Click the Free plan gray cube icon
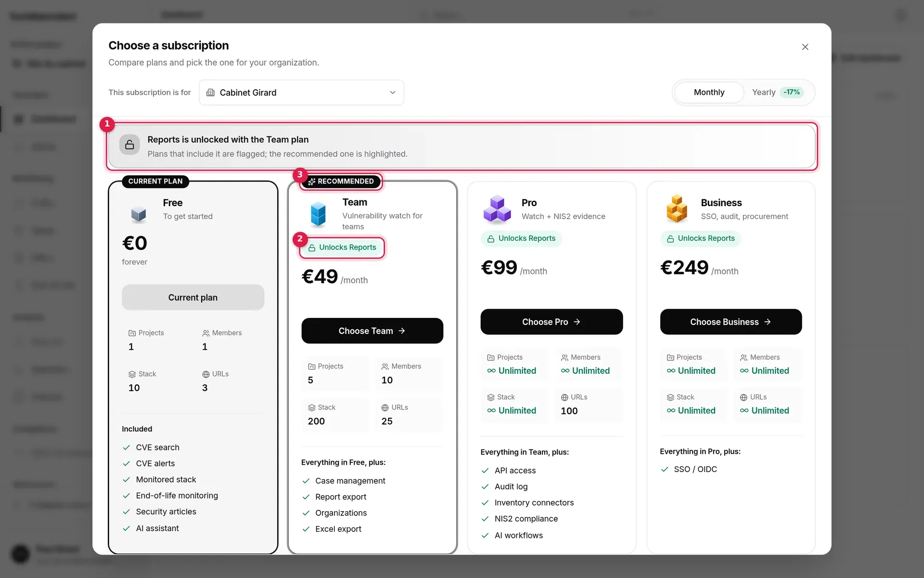This screenshot has width=924, height=578. pos(139,213)
